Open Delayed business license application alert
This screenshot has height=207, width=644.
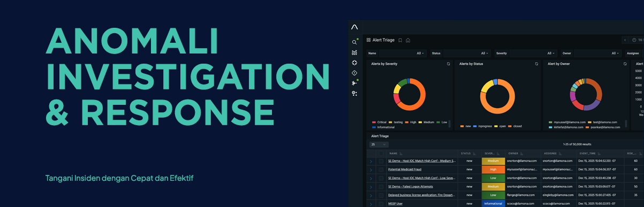point(422,195)
